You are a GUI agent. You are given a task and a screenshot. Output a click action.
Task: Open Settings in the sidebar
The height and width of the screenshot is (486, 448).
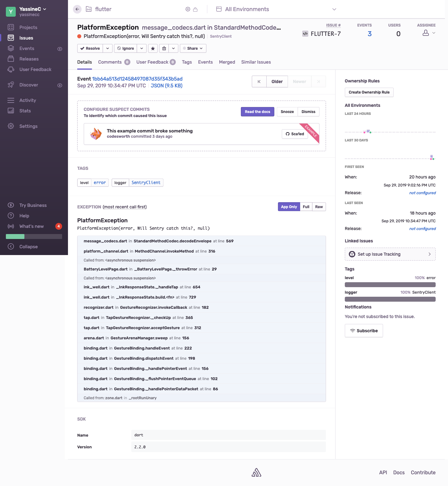click(x=28, y=126)
